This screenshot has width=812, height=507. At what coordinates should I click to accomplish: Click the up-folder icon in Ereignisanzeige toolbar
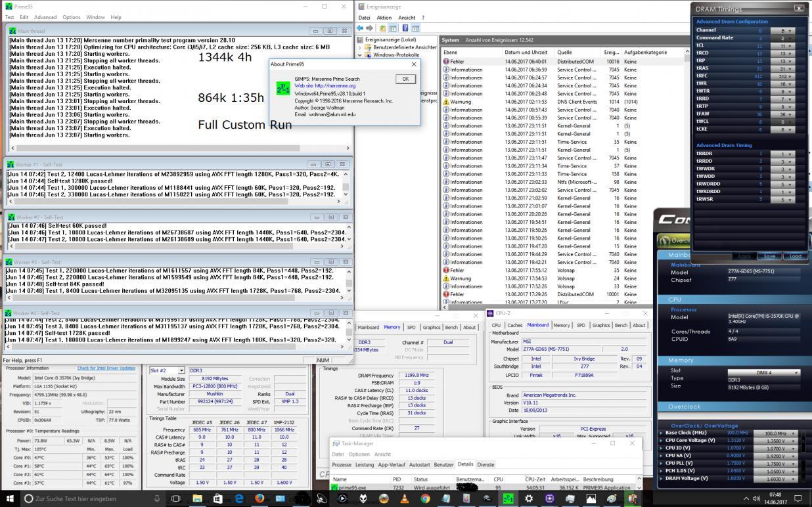tap(382, 28)
